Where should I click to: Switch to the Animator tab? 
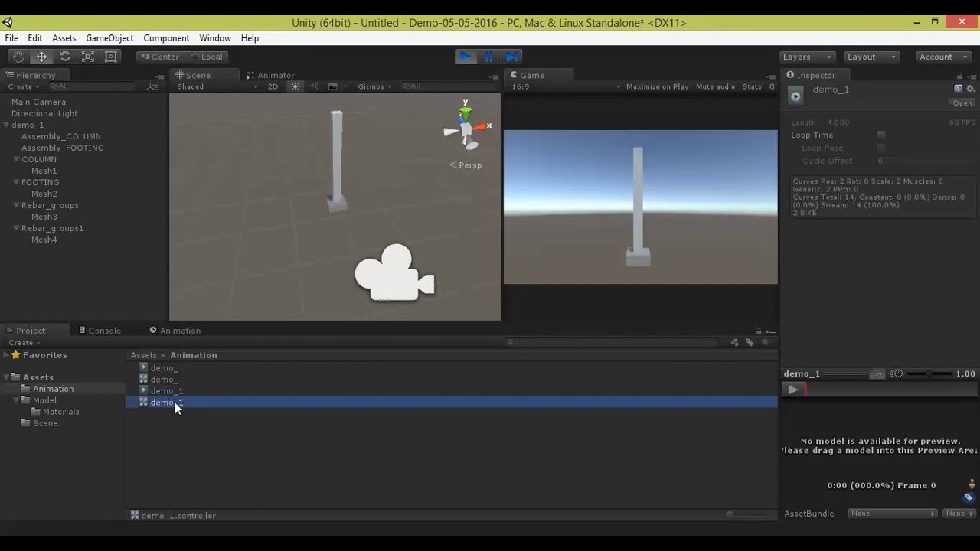271,75
